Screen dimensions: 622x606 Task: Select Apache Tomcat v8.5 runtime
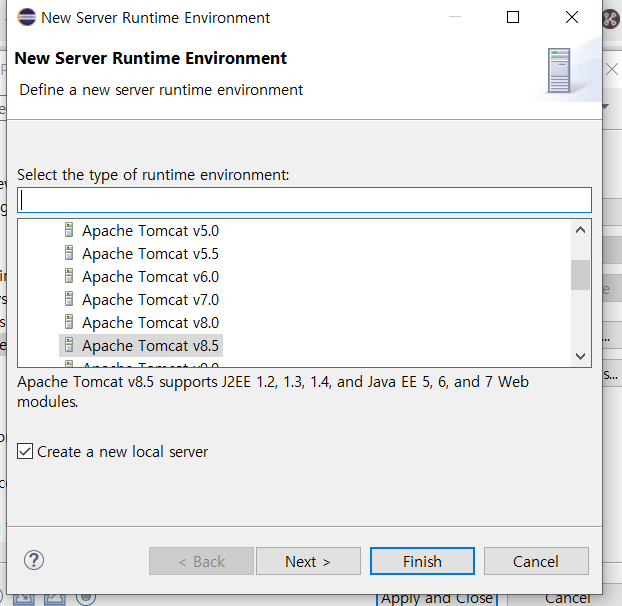tap(150, 346)
